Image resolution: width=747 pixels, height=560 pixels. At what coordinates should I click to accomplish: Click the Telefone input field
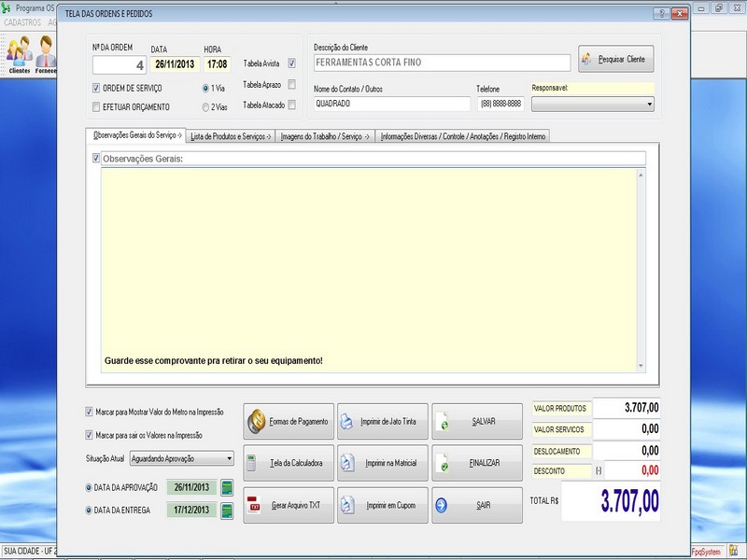[500, 104]
